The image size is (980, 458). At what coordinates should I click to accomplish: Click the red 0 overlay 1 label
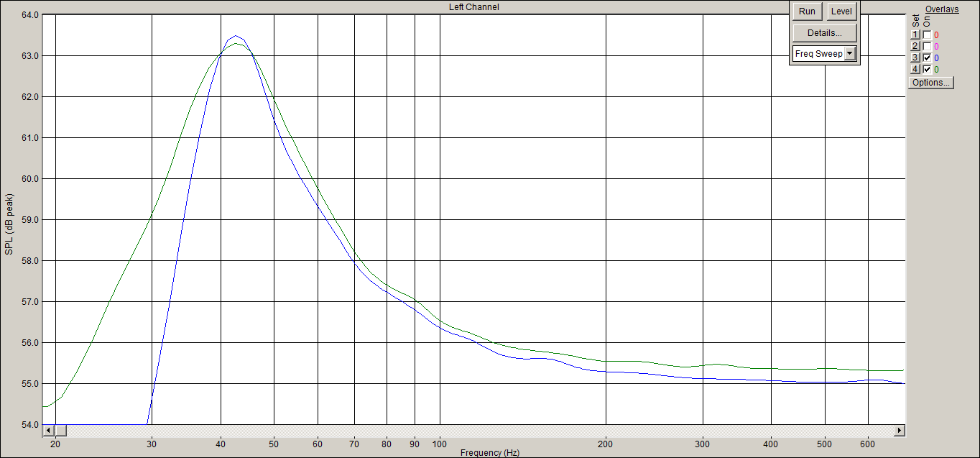point(936,35)
